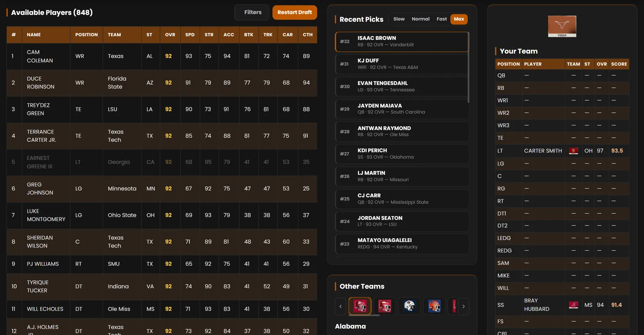Screen dimensions: 644x335
Task: Open recent pick #32 Isaac Brown
Action: 402,42
